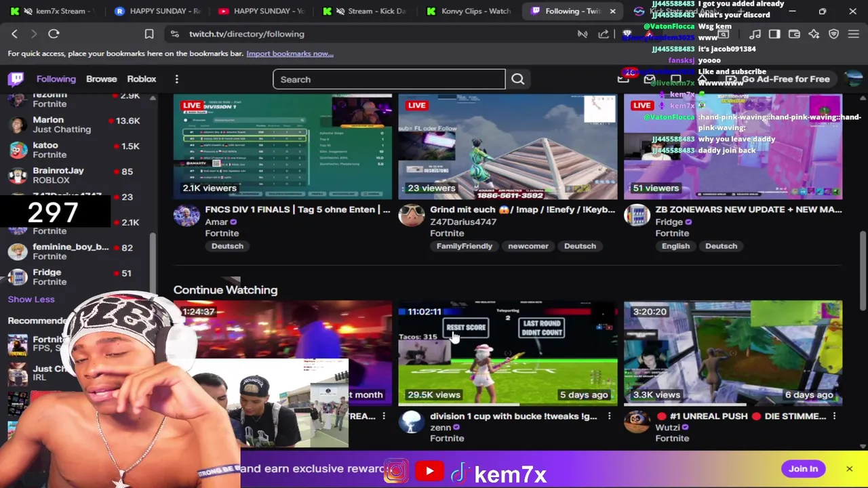The height and width of the screenshot is (488, 868).
Task: Open BrainrotJay channel in sidebar
Action: click(75, 175)
